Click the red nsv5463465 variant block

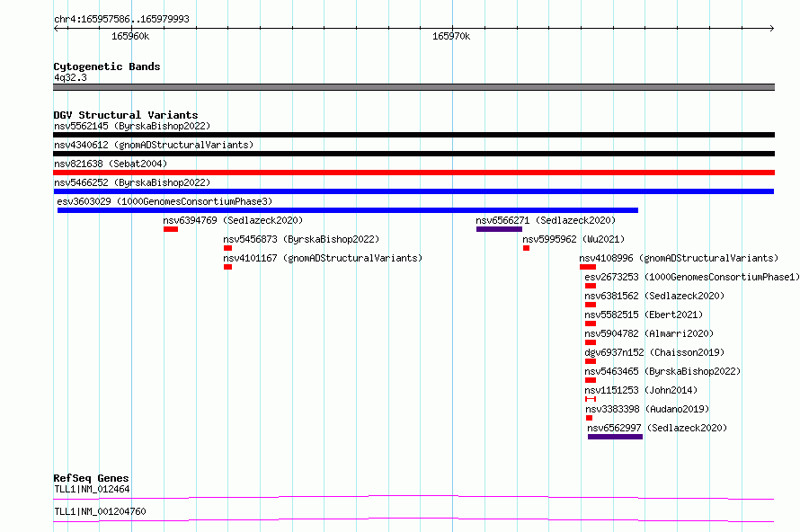click(x=591, y=380)
